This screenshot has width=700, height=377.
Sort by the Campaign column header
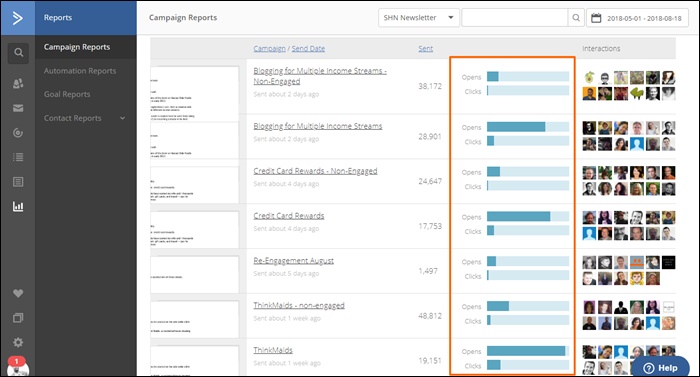coord(269,49)
